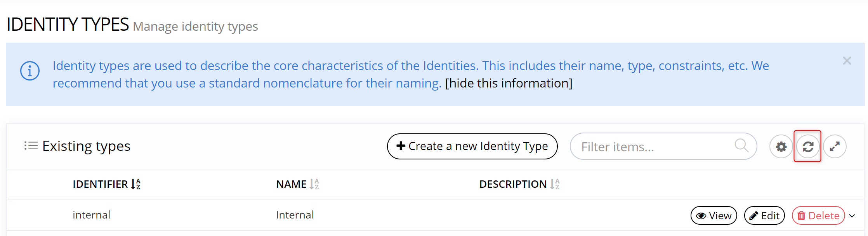Viewport: 868px width, 236px height.
Task: Click the hide this information link
Action: [x=509, y=83]
